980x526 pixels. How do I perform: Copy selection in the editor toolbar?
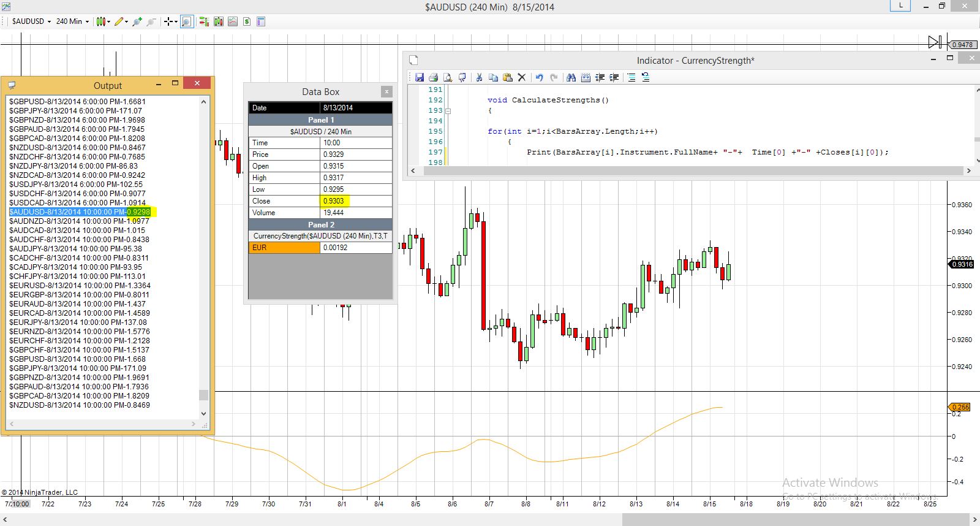(493, 77)
